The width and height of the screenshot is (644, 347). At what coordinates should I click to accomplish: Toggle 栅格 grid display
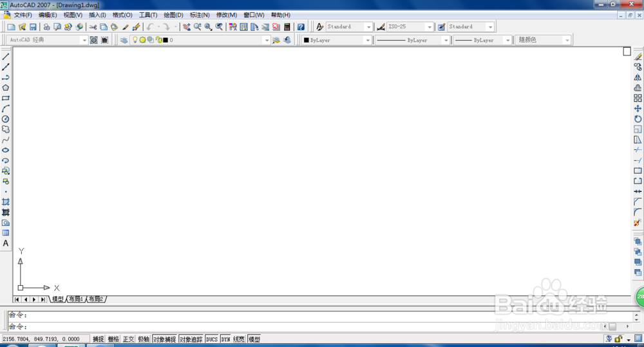click(x=113, y=339)
